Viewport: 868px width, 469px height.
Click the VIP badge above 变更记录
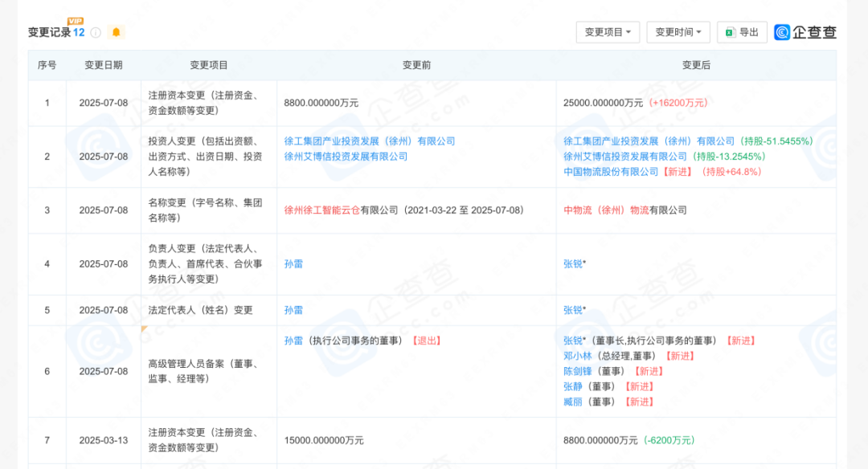click(76, 21)
